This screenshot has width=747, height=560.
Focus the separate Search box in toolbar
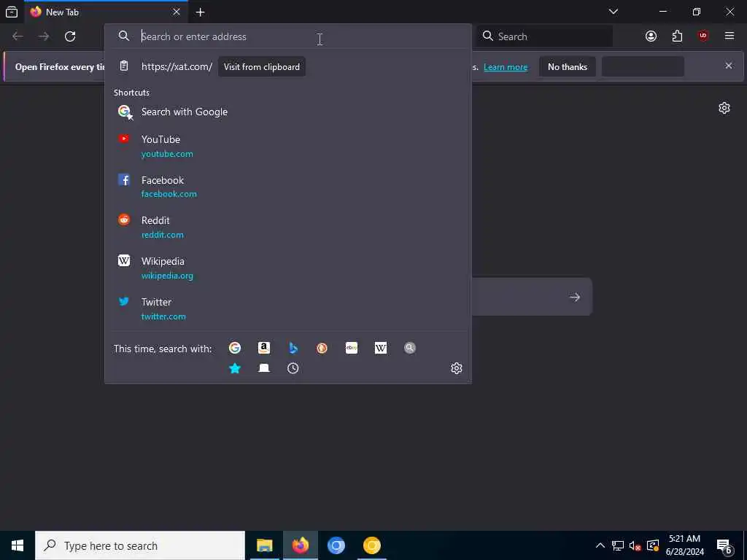coord(544,36)
